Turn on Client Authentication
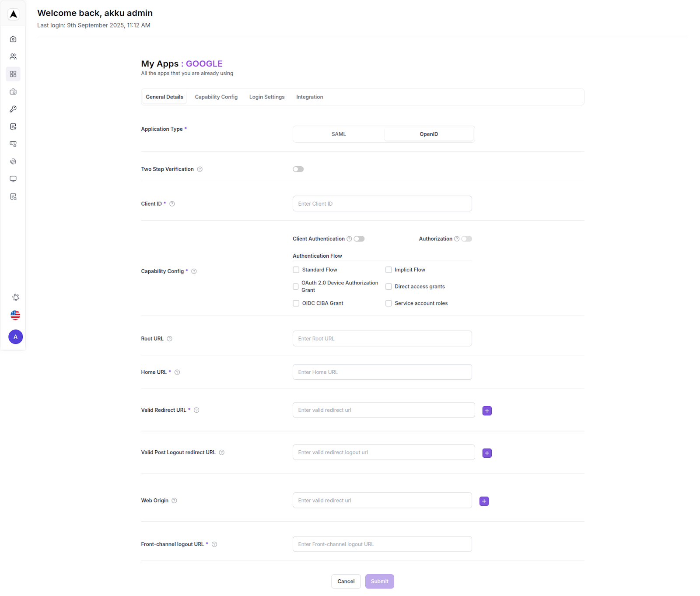This screenshot has height=596, width=700. 359,238
